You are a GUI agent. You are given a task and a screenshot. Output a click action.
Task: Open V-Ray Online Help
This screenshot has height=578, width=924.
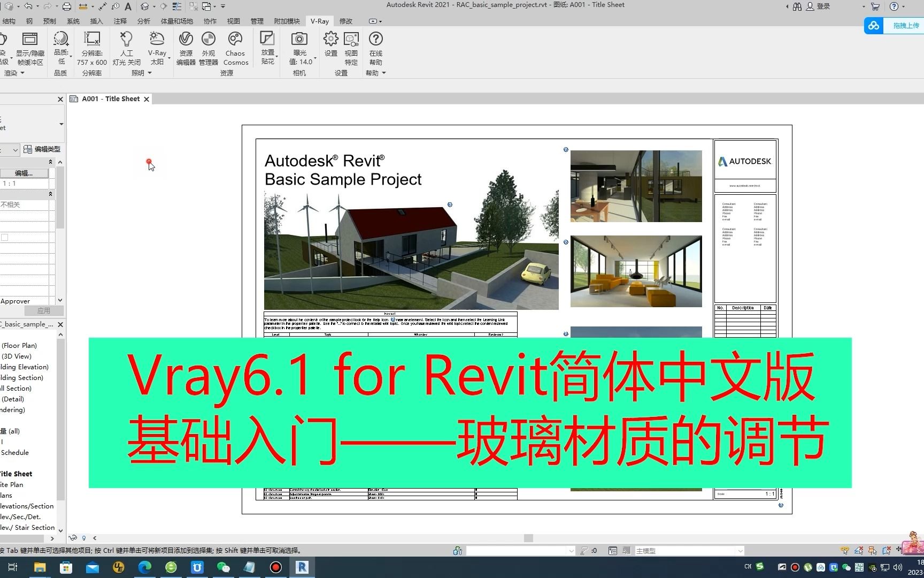(376, 39)
